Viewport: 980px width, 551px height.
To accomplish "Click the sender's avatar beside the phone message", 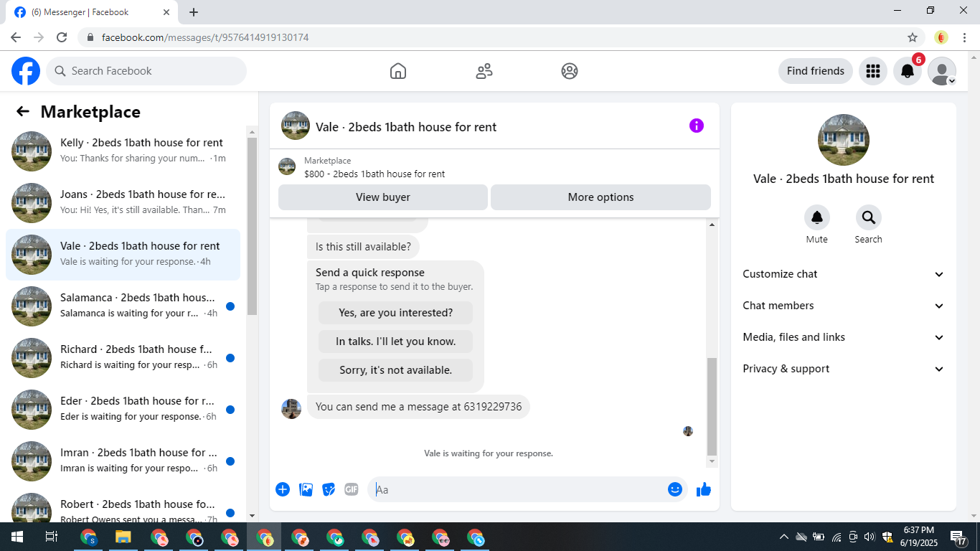I will point(291,409).
